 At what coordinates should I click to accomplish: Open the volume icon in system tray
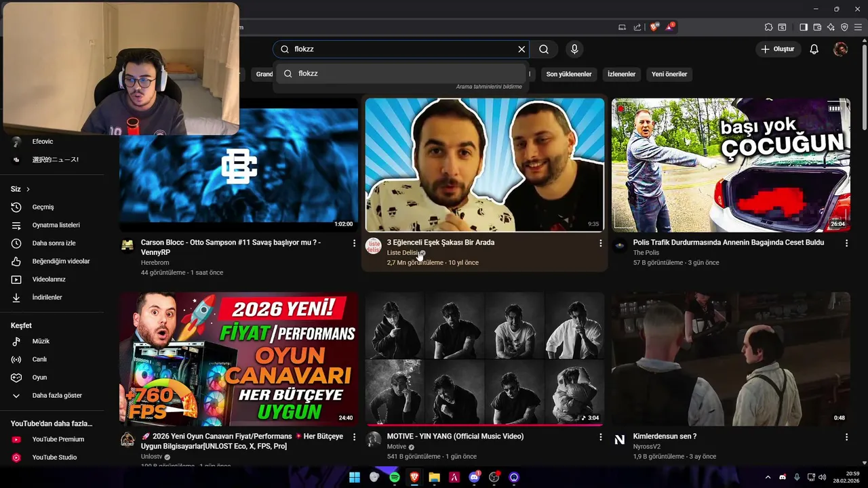pos(823,477)
